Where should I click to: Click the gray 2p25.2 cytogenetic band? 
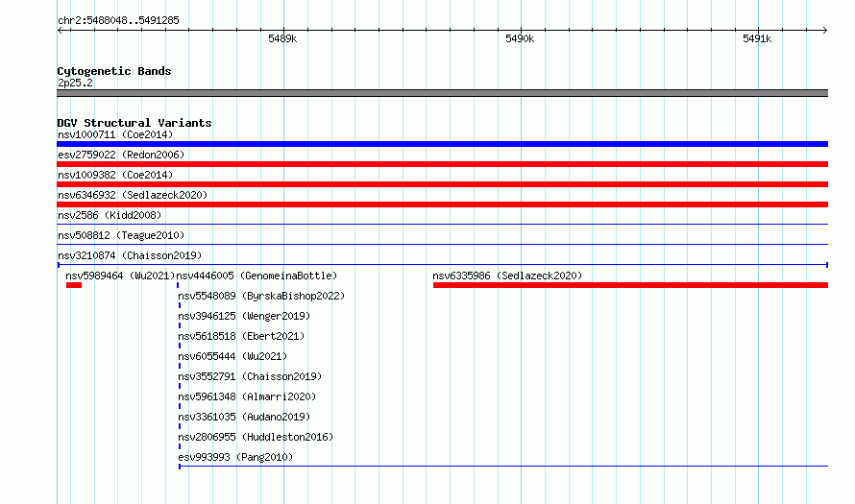[442, 93]
